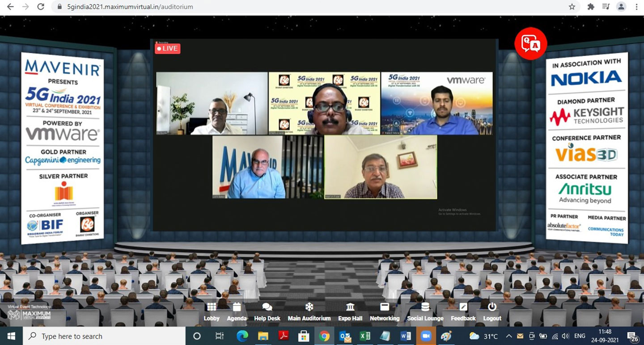Open the Wi-Fi network tray icon
The image size is (644, 345).
(555, 336)
